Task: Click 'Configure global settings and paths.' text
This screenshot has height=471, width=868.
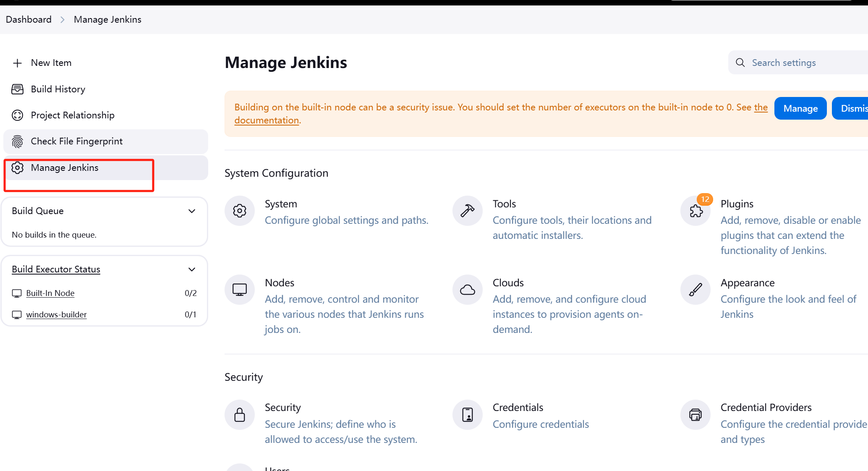Action: pyautogui.click(x=347, y=220)
